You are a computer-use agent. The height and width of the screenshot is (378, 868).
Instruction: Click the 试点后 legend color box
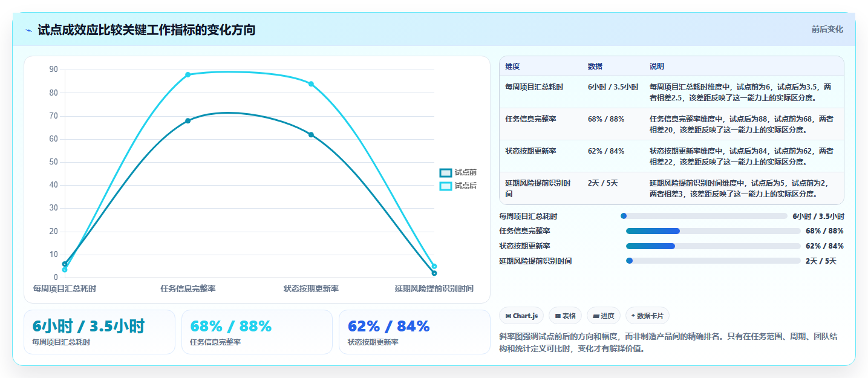[x=446, y=186]
